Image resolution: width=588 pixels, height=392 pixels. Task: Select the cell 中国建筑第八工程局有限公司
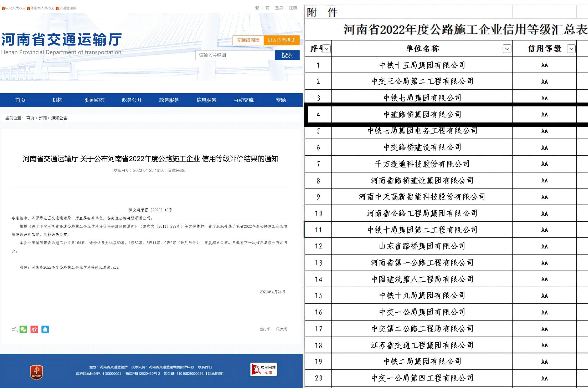coord(422,279)
